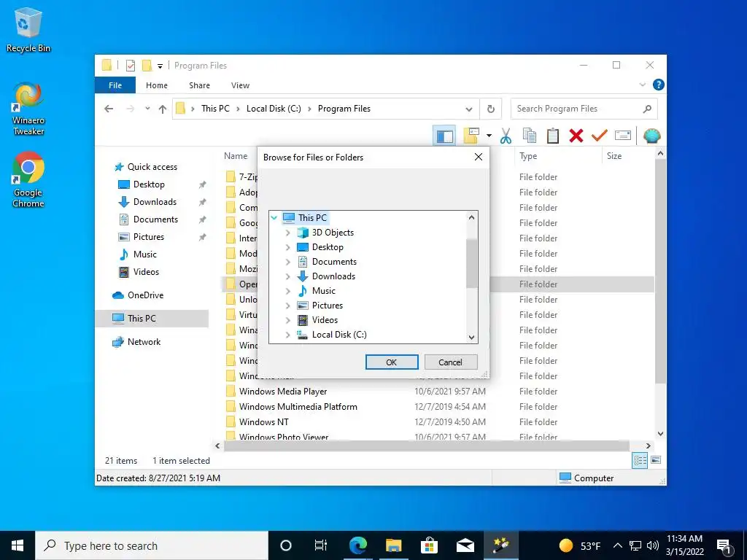Click the Rename icon in toolbar
This screenshot has height=560, width=747.
623,136
